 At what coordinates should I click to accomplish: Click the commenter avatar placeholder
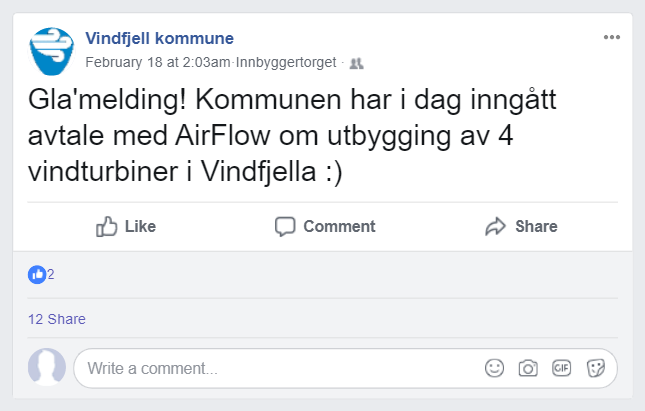(x=47, y=367)
